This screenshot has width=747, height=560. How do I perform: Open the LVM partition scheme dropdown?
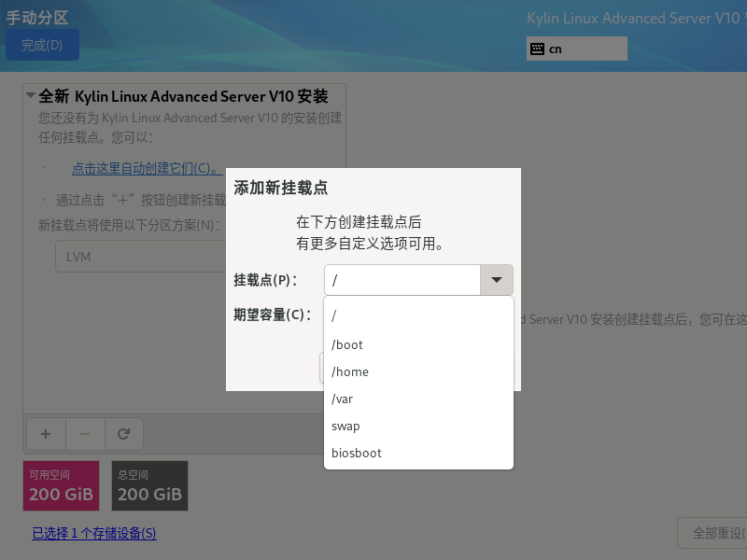[140, 256]
